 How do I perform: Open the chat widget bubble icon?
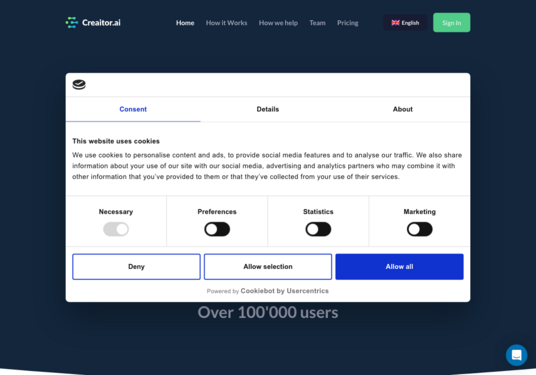coord(516,355)
